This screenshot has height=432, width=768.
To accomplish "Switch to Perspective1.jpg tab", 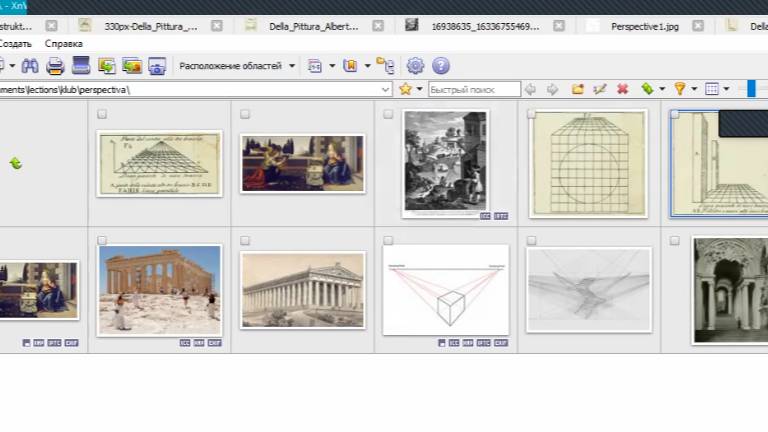I will (x=645, y=26).
